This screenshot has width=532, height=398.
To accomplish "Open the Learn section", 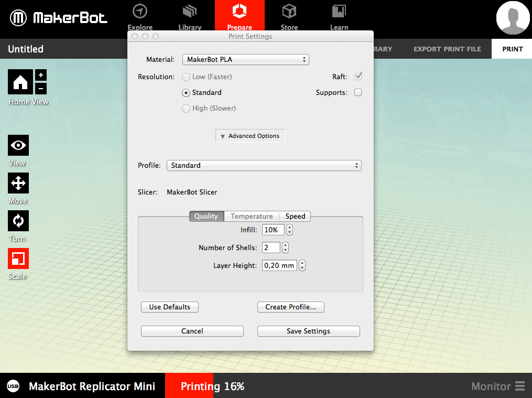I will point(339,17).
